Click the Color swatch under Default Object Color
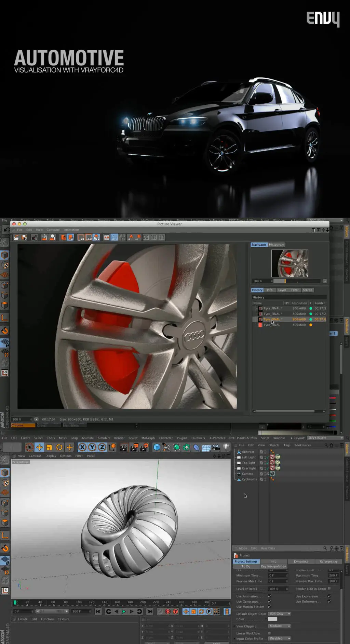 click(x=272, y=619)
